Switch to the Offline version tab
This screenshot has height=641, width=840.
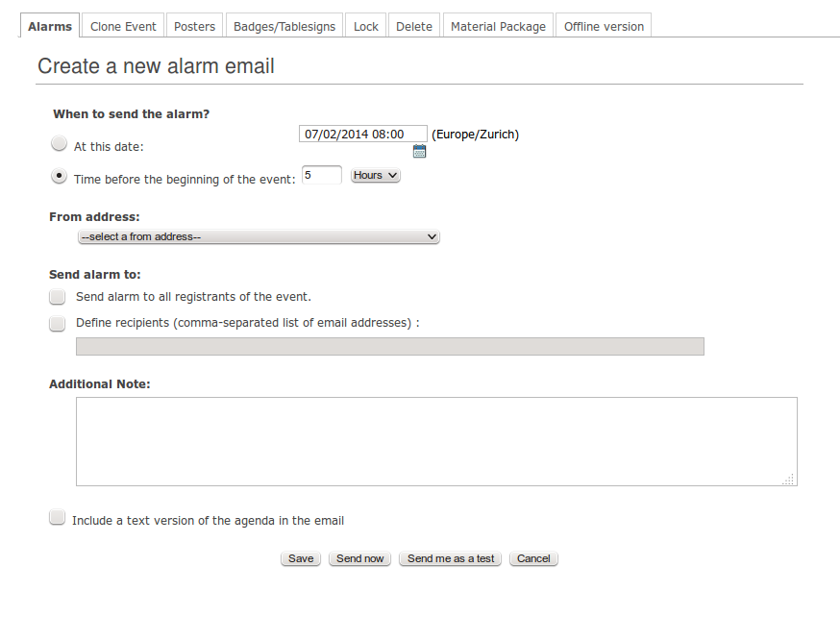point(604,26)
